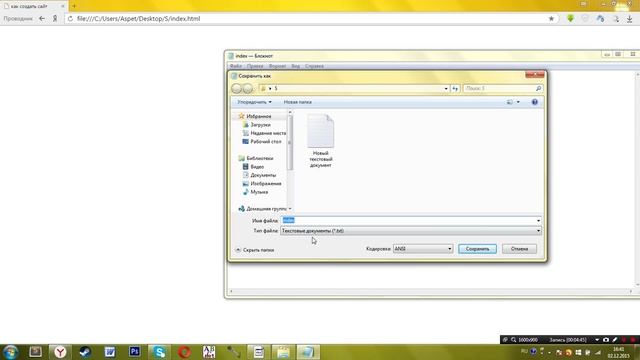Open the red circular app in the taskbar

[184, 352]
